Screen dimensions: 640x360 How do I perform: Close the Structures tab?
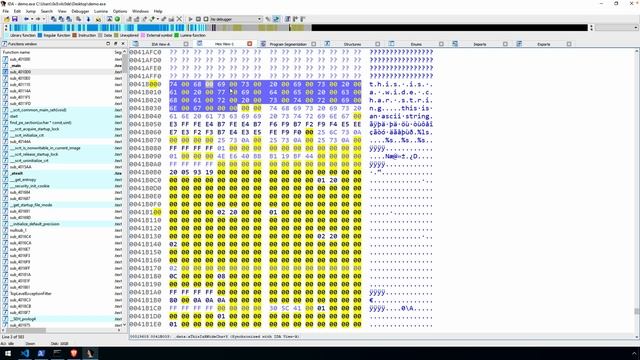[x=378, y=44]
